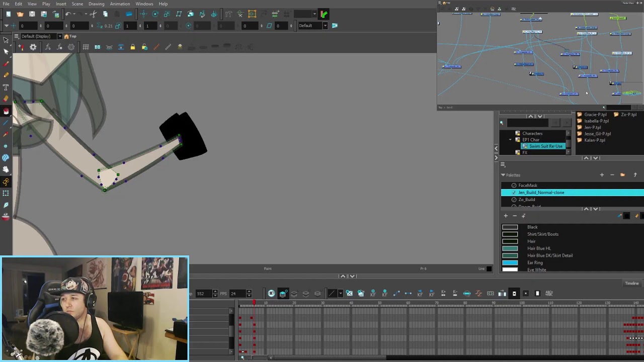Open the Drawing menu
Screen dimensions: 644x362
96,4
